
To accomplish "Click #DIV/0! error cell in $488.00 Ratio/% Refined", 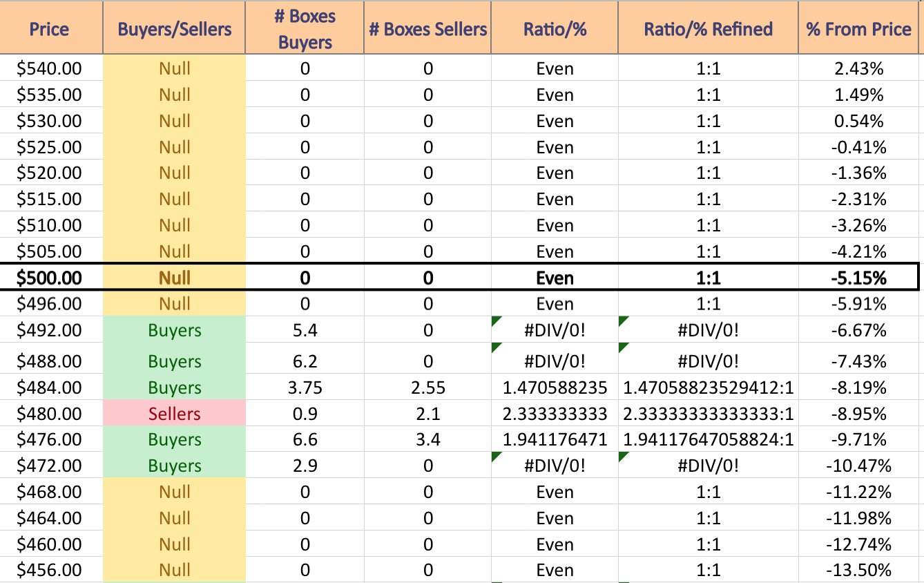I will [709, 361].
